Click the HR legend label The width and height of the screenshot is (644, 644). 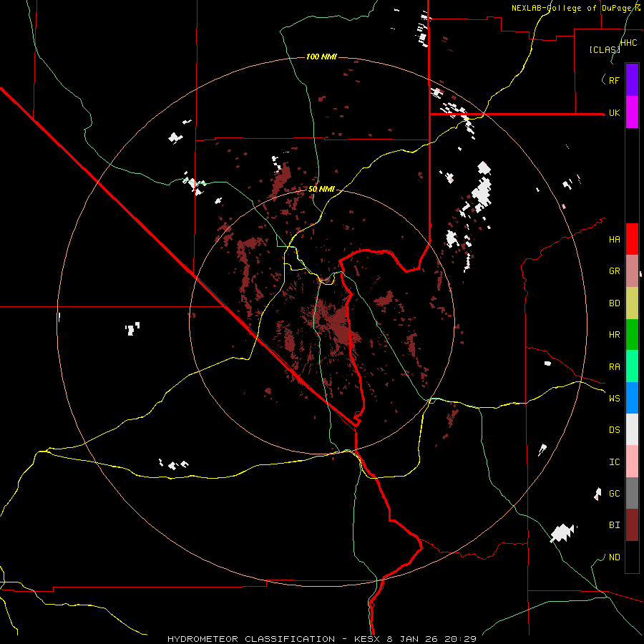[615, 335]
